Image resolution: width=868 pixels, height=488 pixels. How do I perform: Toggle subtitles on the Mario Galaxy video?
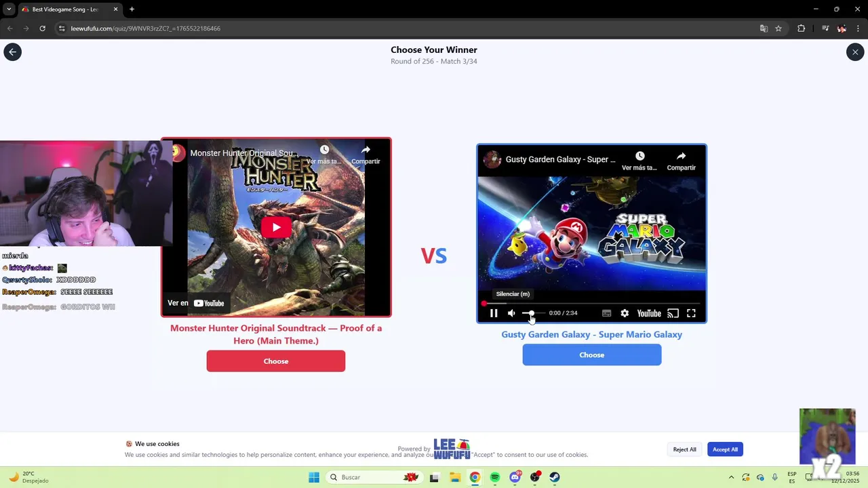(x=606, y=313)
